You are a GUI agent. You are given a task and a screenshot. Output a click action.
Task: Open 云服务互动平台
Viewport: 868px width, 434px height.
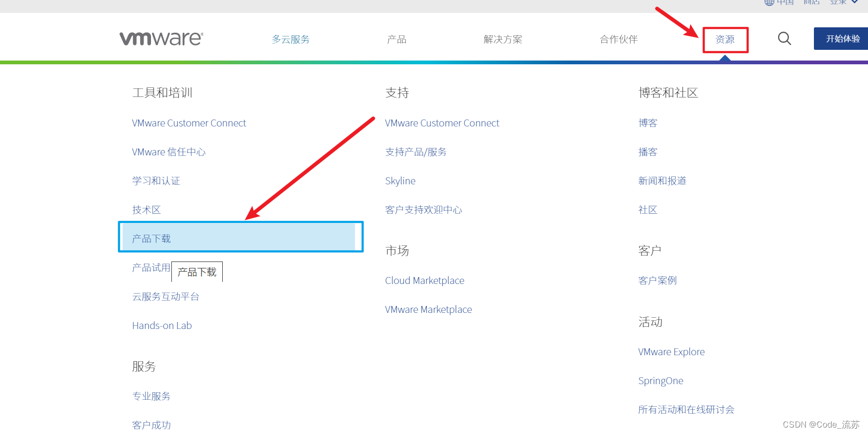[x=166, y=297]
